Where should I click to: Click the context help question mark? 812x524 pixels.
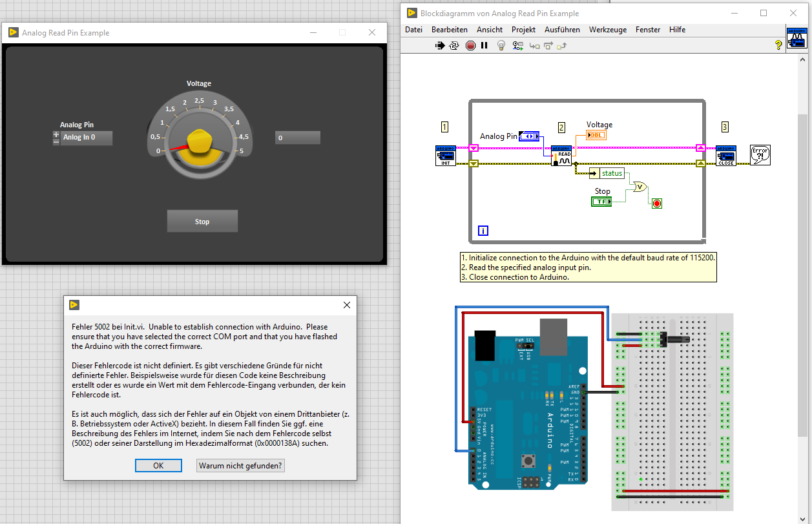pos(778,45)
